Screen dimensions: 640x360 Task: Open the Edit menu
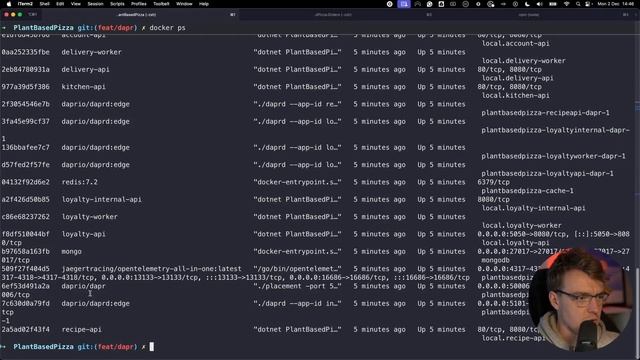(60, 4)
